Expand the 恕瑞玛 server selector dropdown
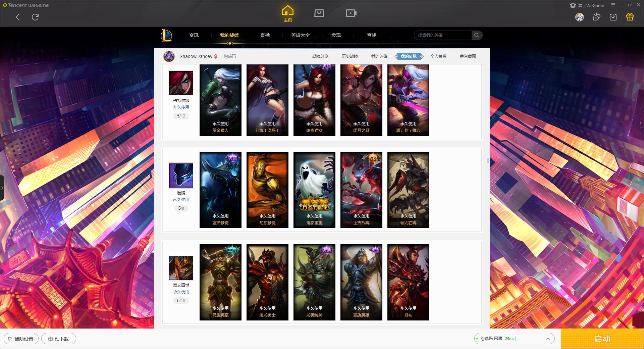The width and height of the screenshot is (644, 349). [514, 339]
